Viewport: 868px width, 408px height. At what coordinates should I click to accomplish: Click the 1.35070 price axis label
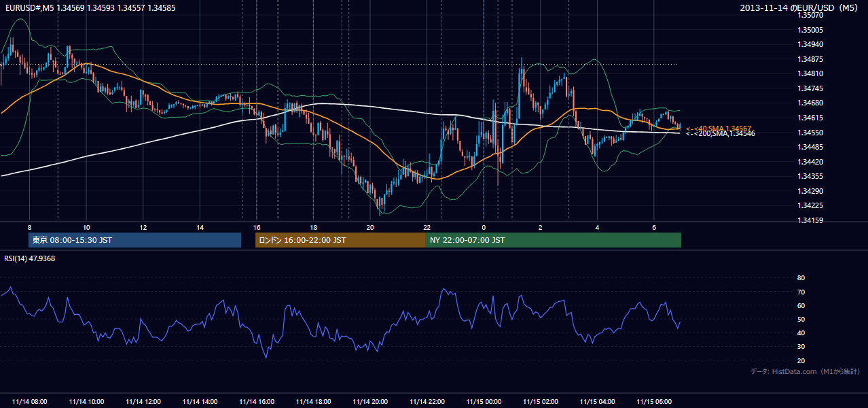pos(810,15)
